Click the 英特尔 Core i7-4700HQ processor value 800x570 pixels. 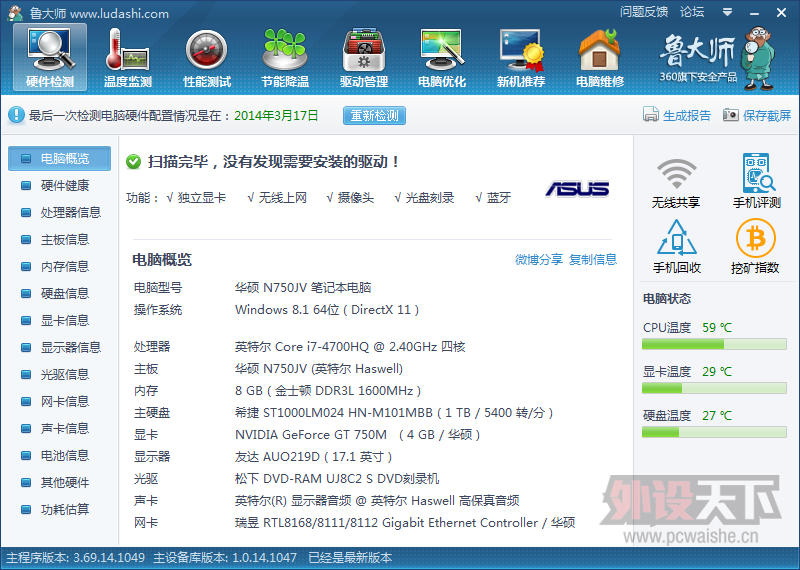pyautogui.click(x=350, y=347)
